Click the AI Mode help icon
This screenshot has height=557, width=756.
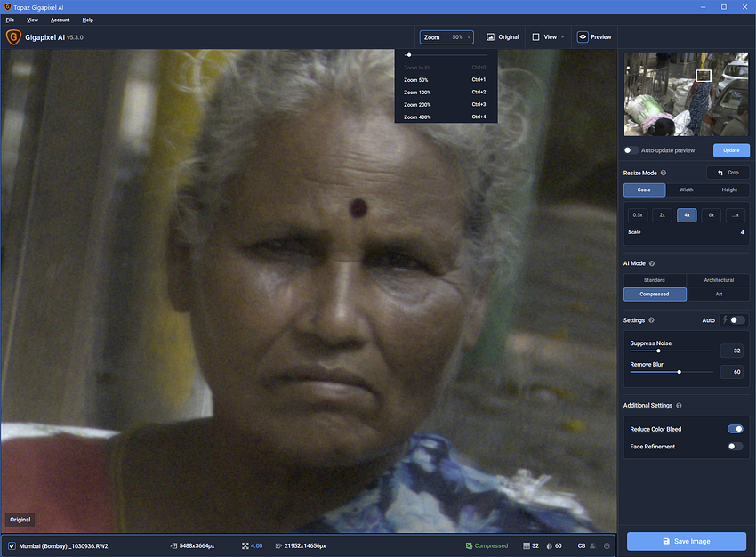tap(654, 264)
